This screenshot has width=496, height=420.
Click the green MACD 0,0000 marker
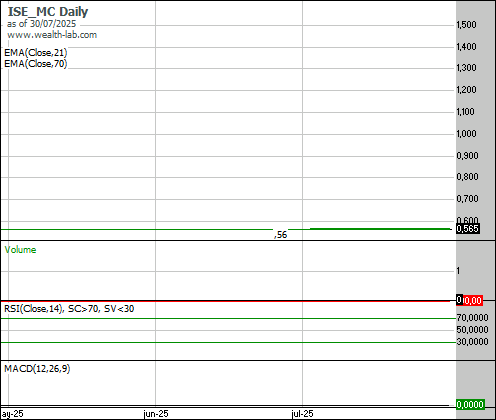[470, 405]
